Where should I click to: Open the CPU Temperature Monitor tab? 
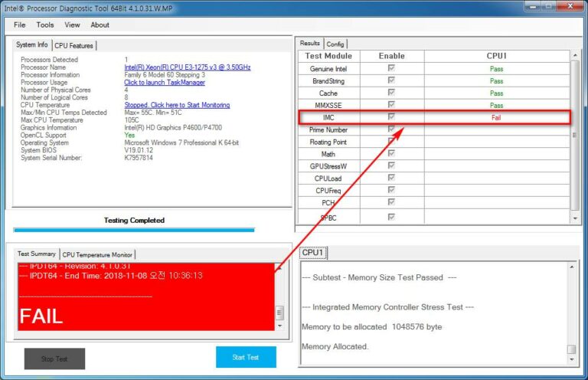click(97, 254)
